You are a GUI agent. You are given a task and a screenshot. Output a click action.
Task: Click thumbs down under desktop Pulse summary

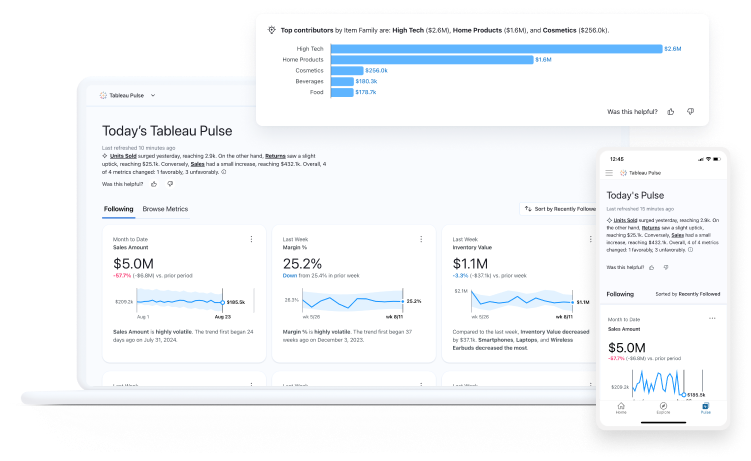pyautogui.click(x=170, y=184)
